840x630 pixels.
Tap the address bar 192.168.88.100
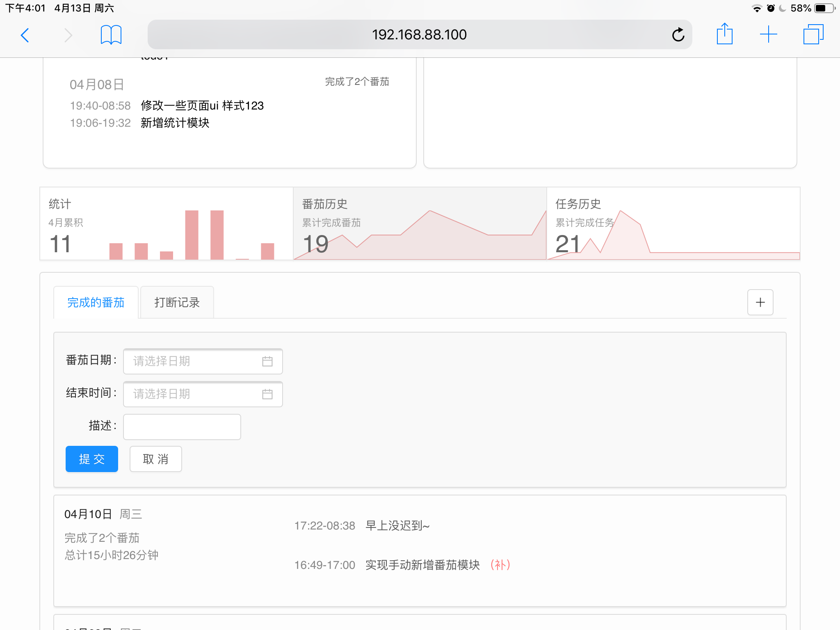click(420, 34)
